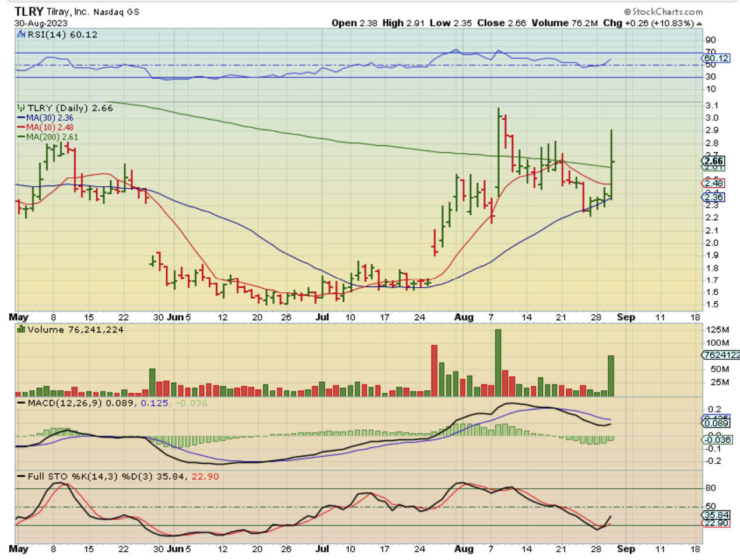Screen dimensions: 740x560
Task: Click the black MACD legend line marker
Action: [22, 403]
